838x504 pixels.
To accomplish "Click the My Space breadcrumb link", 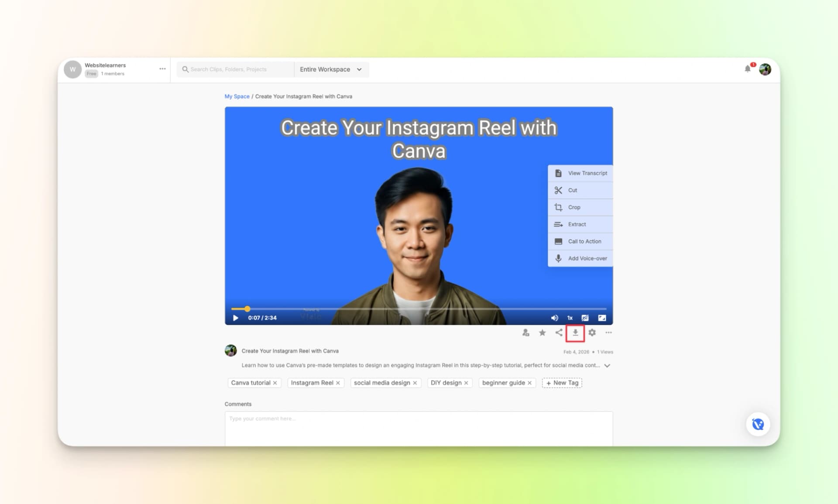I will 237,96.
